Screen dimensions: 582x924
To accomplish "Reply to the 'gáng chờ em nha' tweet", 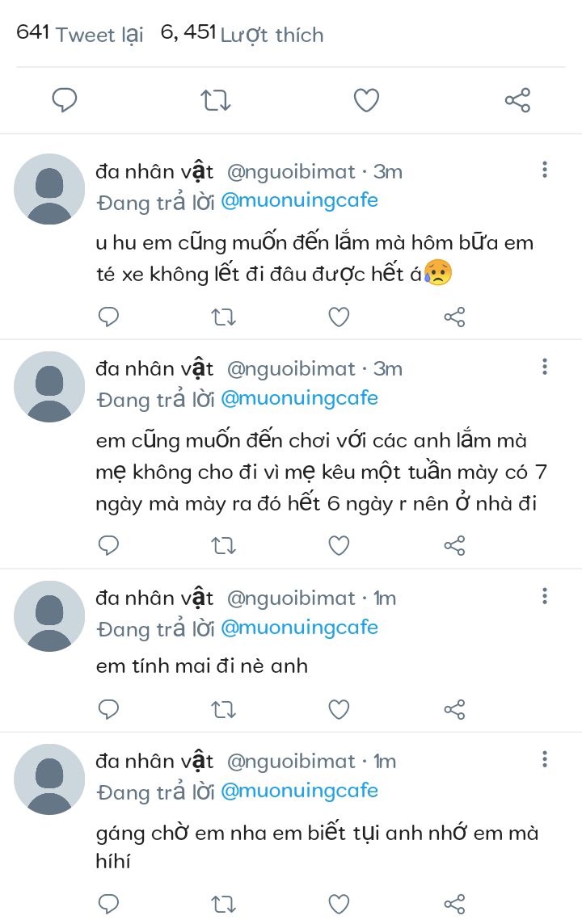I will tap(108, 903).
